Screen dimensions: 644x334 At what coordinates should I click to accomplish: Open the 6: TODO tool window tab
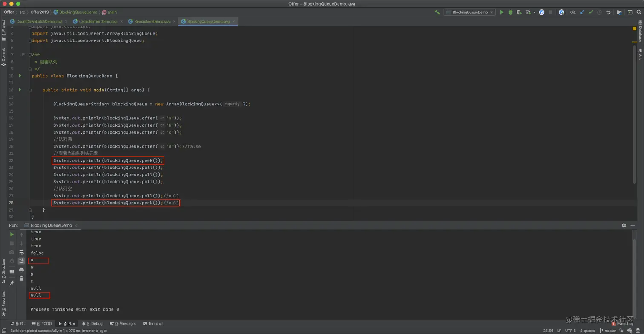pos(41,324)
